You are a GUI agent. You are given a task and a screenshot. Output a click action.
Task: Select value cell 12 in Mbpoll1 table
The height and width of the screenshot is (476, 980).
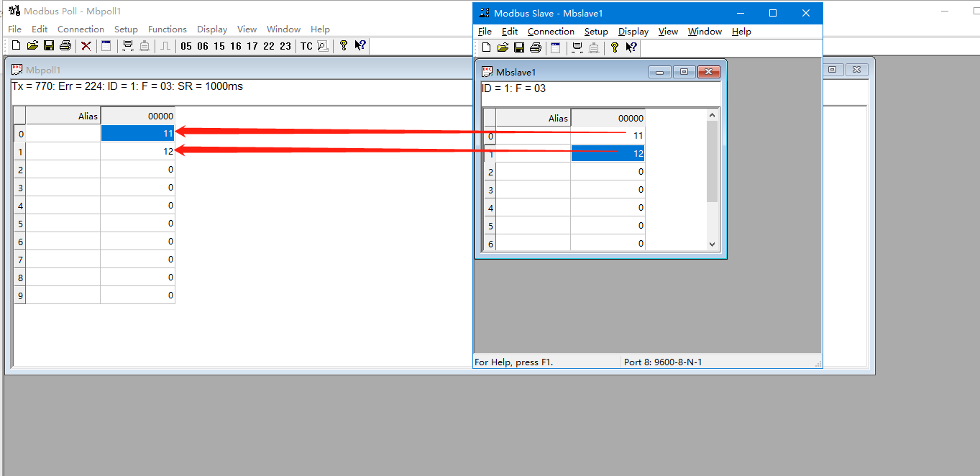pyautogui.click(x=137, y=151)
